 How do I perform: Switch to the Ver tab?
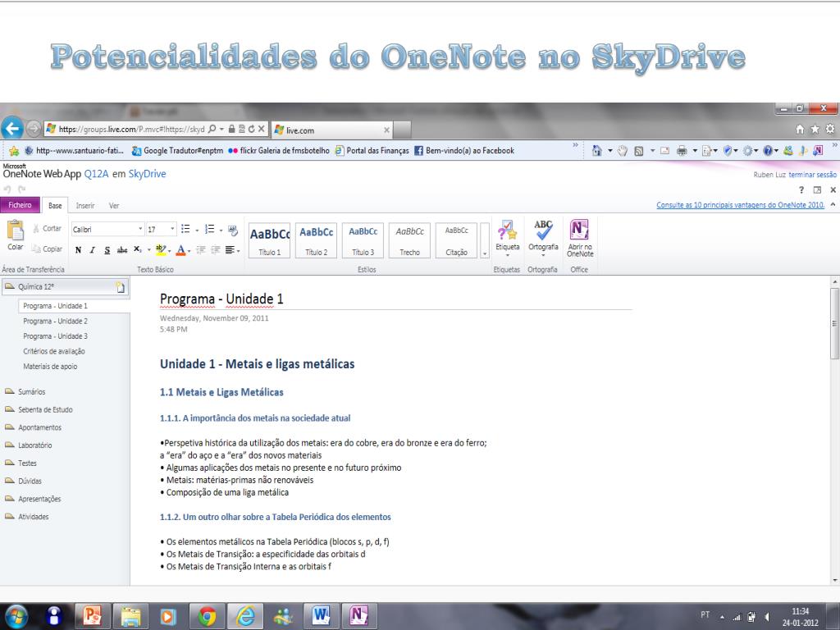point(114,205)
